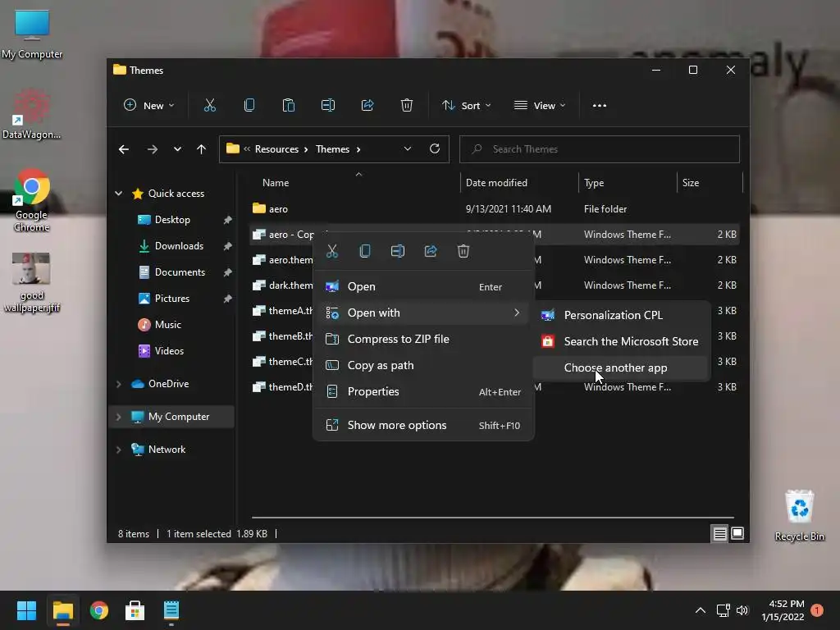Open the Windows Start button

coord(27,610)
